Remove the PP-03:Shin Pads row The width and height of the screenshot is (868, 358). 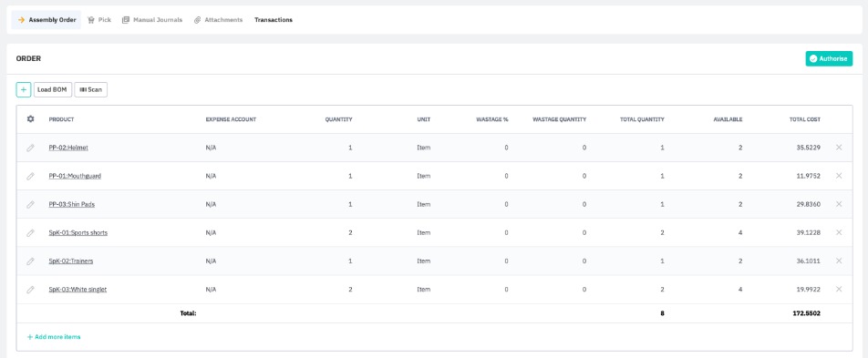click(839, 204)
